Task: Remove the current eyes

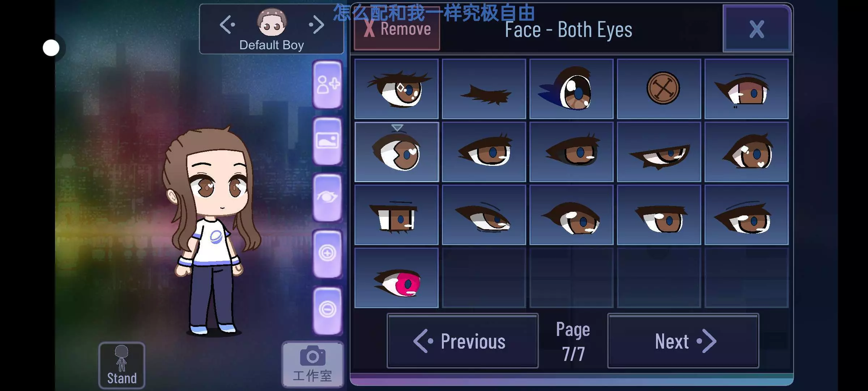Action: point(397,30)
